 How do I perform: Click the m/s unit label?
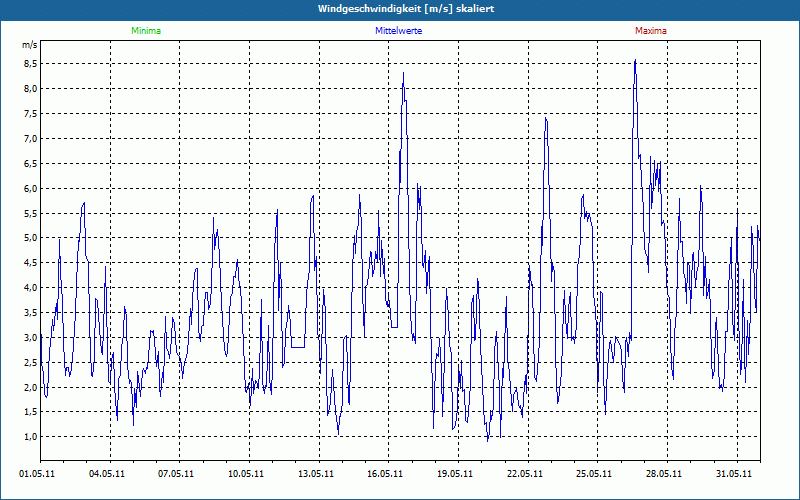[30, 45]
